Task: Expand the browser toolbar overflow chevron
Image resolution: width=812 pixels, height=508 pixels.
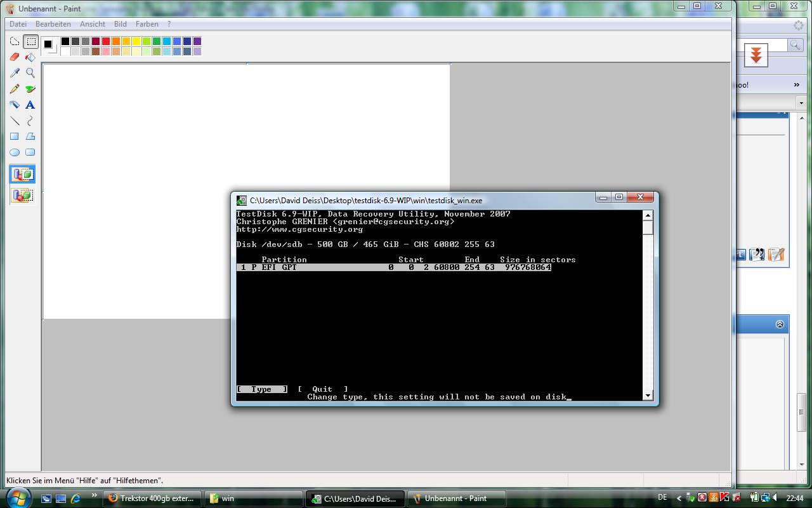Action: click(797, 84)
